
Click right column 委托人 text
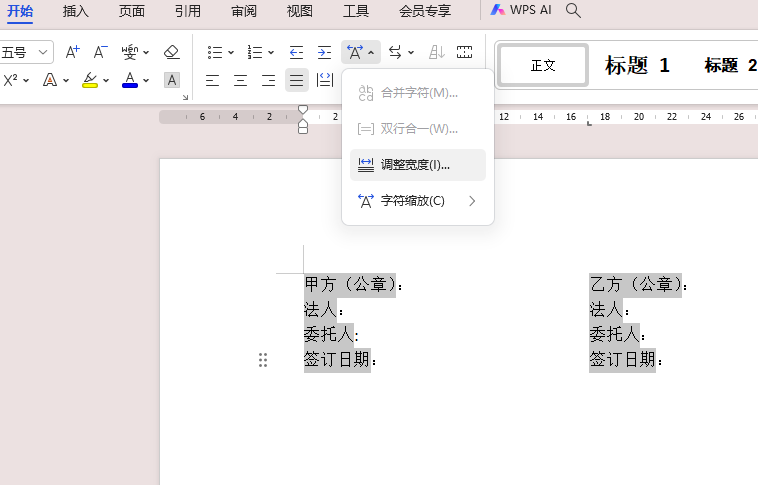[x=614, y=334]
